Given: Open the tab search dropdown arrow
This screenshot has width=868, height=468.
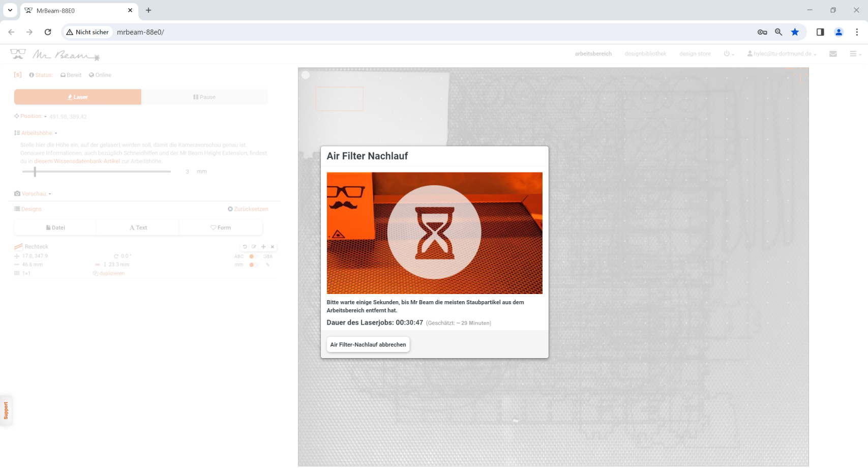Looking at the screenshot, I should [x=10, y=10].
